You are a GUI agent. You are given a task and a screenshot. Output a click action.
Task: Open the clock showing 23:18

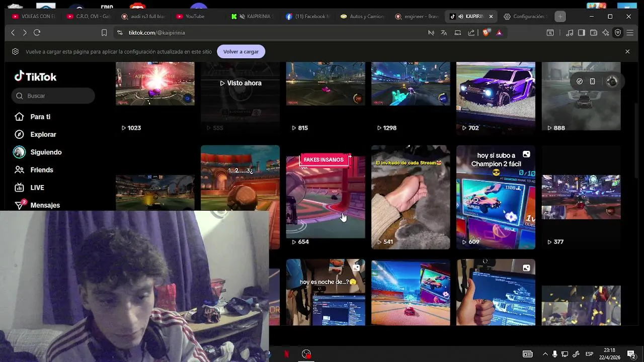[x=609, y=354]
